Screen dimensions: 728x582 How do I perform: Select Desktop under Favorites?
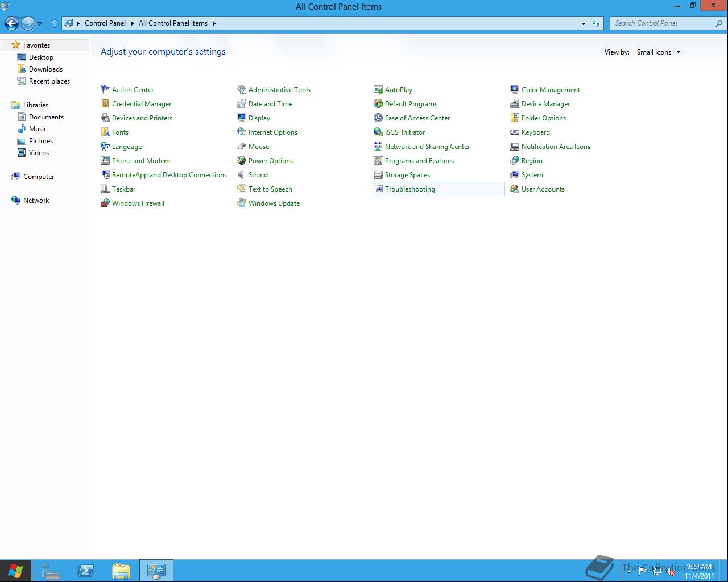click(41, 57)
